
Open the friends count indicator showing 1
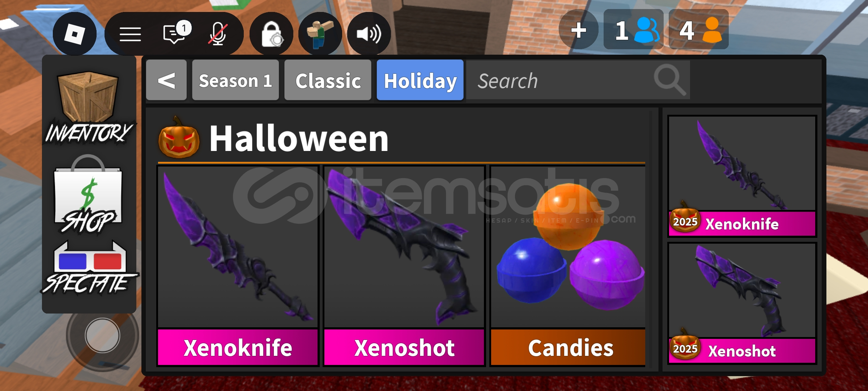pos(634,30)
